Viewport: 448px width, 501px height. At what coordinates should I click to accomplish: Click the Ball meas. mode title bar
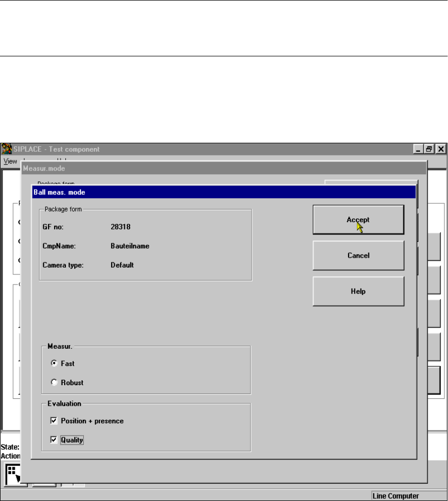click(x=224, y=192)
